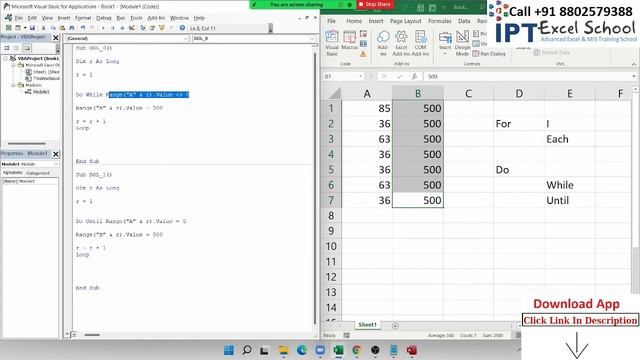Click cell A1 containing 85
640x360 pixels.
click(x=367, y=108)
